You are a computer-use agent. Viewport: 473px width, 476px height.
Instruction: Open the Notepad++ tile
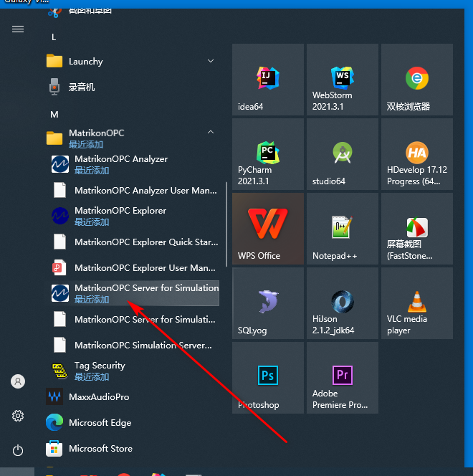click(x=343, y=229)
